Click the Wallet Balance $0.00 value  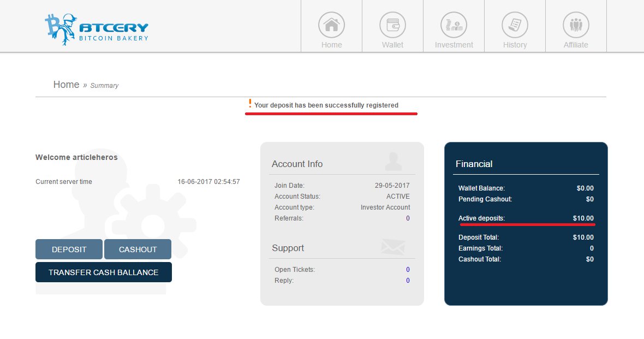click(x=585, y=188)
